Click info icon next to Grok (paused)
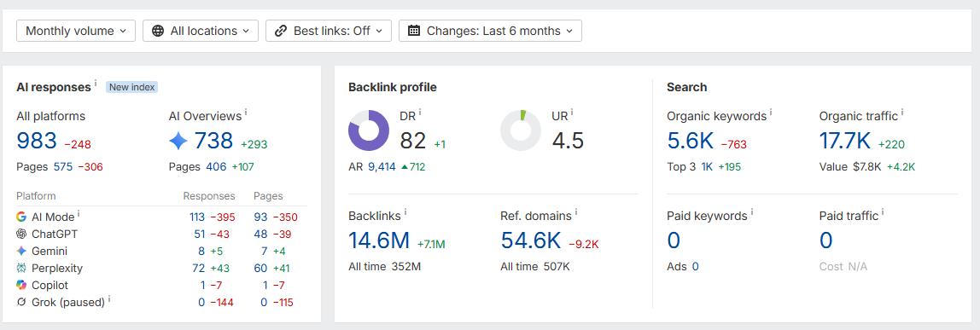Viewport: 980px width, 330px height. (109, 298)
